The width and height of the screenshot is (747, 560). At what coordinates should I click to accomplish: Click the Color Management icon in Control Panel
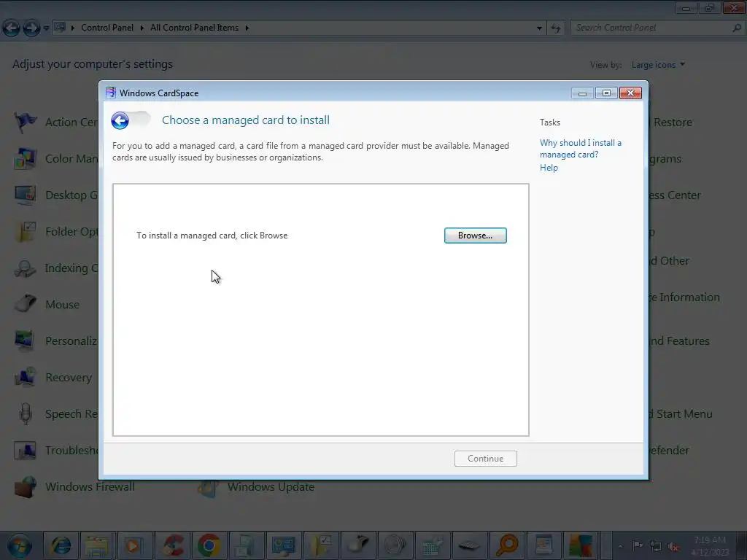[x=25, y=158]
